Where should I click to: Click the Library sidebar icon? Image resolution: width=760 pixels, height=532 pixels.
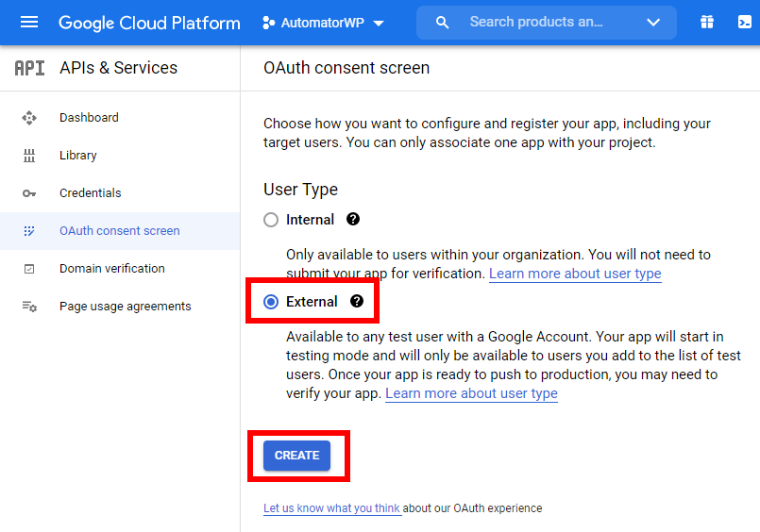29,156
